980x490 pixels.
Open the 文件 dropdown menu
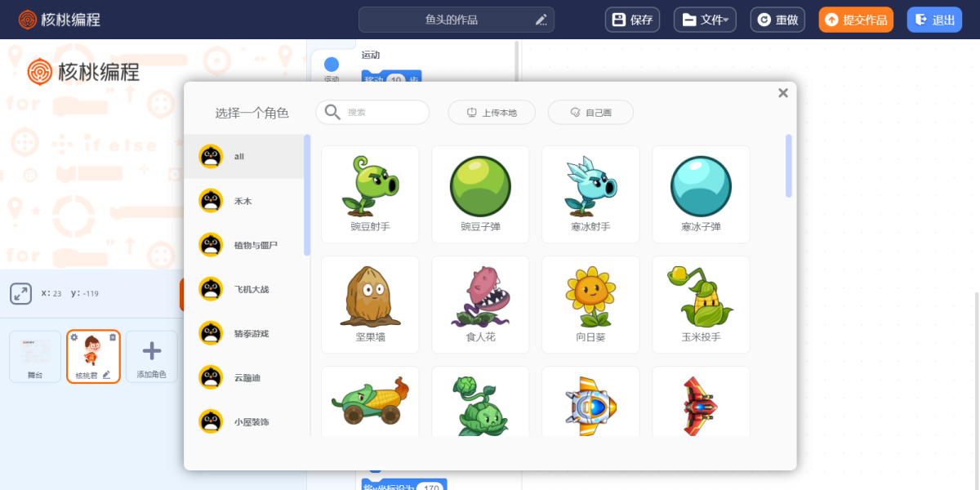coord(705,20)
